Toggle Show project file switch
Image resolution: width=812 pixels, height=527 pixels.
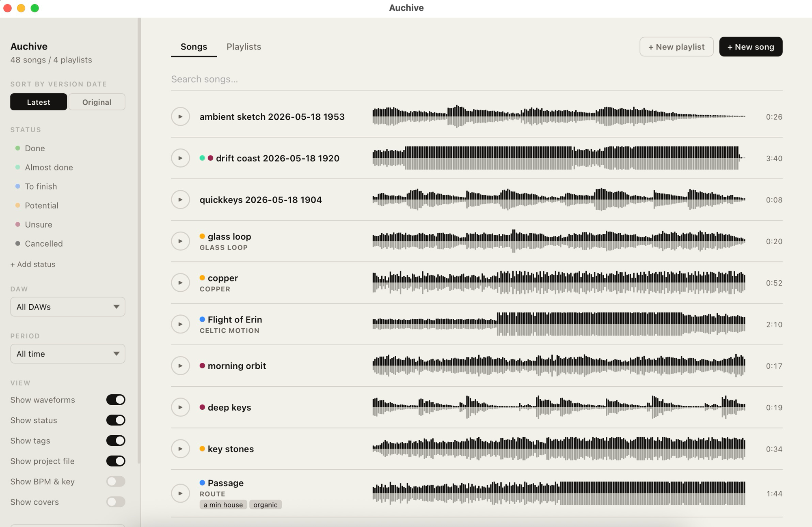pyautogui.click(x=116, y=461)
